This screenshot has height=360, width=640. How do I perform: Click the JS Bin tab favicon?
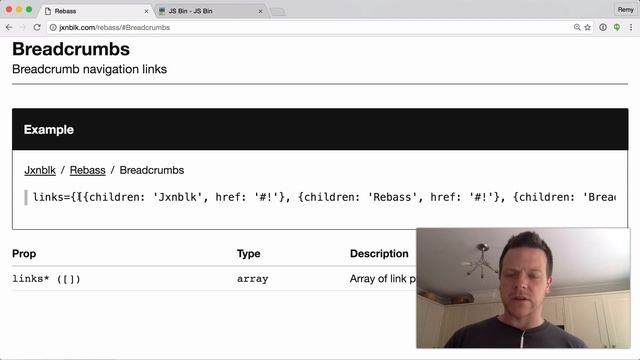pos(162,11)
